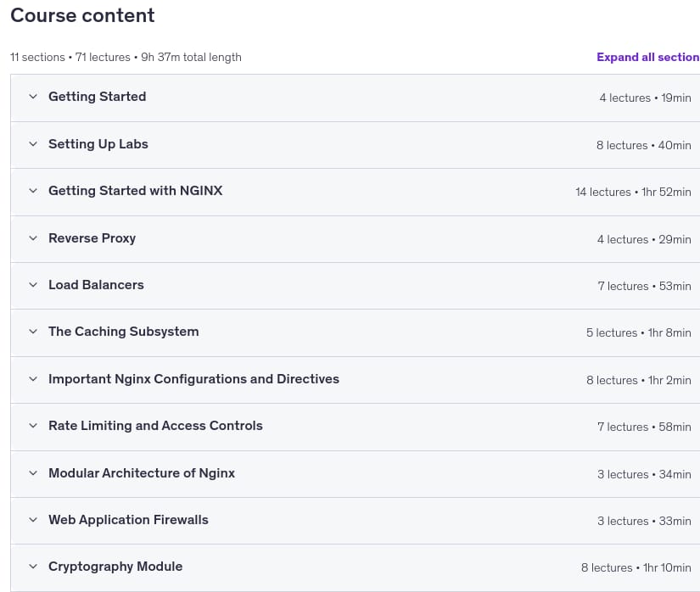Select Web Application Firewalls title

point(128,520)
